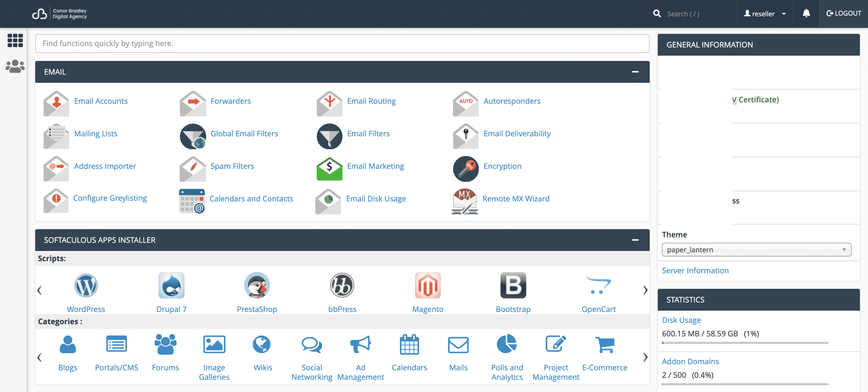Open User Manager people icon in sidebar
Screen dimensions: 868x392
[15, 66]
